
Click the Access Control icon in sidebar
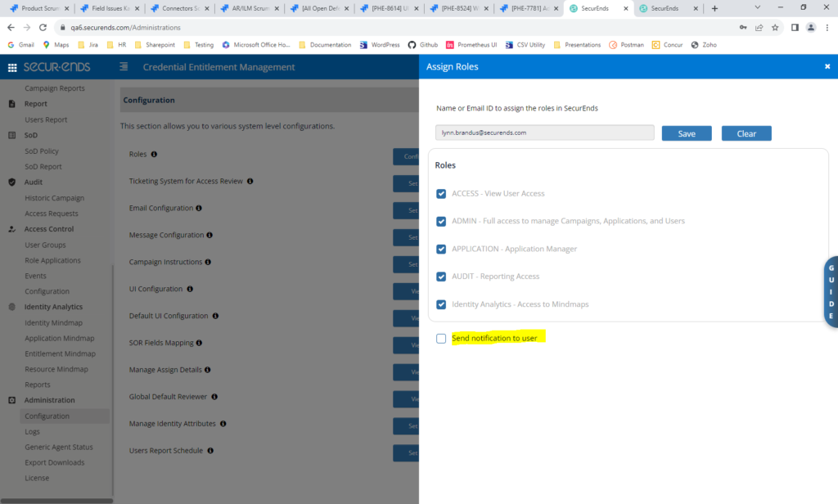point(11,229)
